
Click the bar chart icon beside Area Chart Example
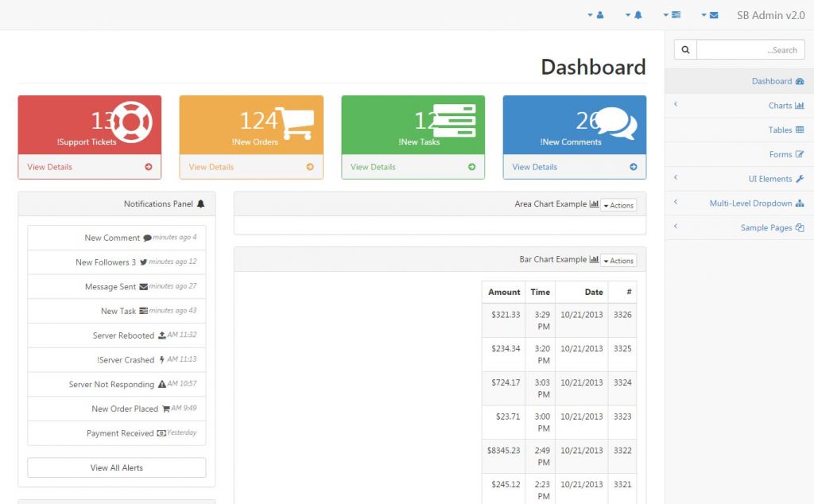(x=594, y=204)
